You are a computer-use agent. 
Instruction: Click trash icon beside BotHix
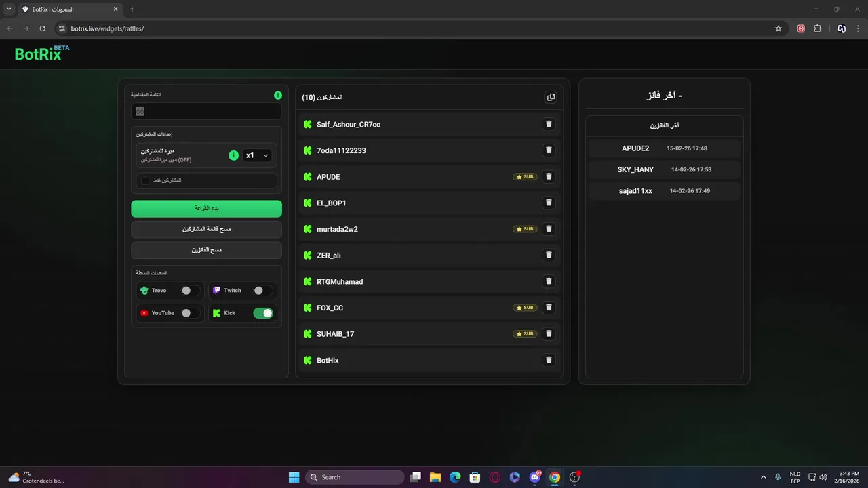[x=549, y=360]
